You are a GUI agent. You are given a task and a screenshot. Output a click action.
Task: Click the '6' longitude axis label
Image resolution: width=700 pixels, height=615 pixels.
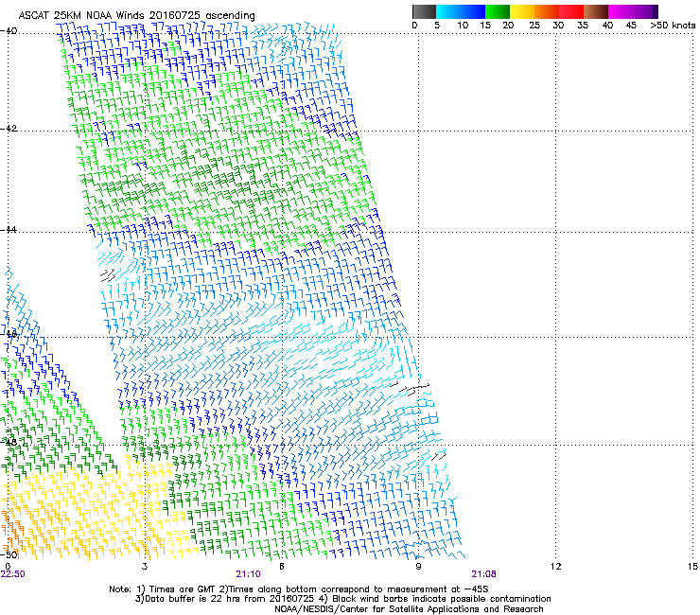282,567
